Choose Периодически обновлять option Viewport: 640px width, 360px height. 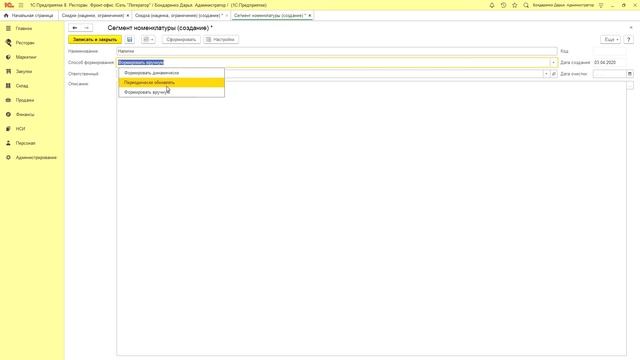tap(171, 82)
